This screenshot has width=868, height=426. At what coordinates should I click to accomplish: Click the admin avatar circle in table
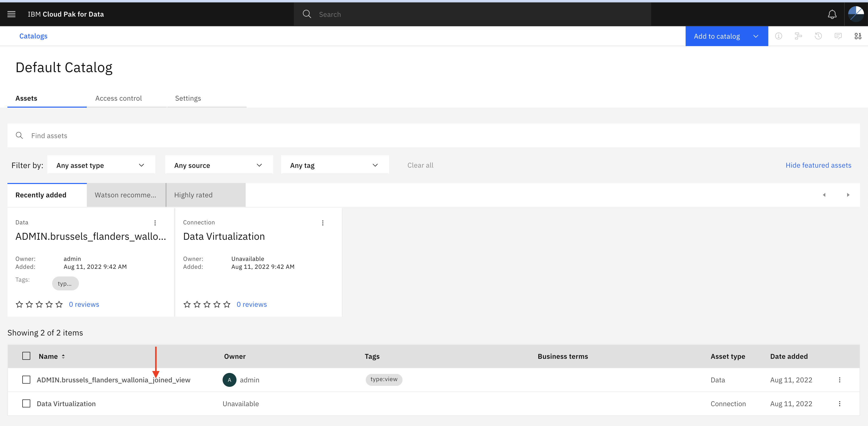pos(229,380)
